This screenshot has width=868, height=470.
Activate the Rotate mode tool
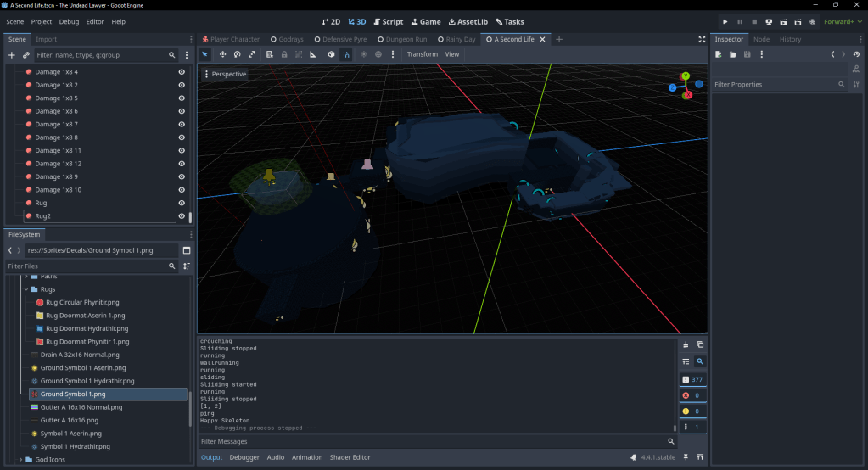pyautogui.click(x=237, y=54)
